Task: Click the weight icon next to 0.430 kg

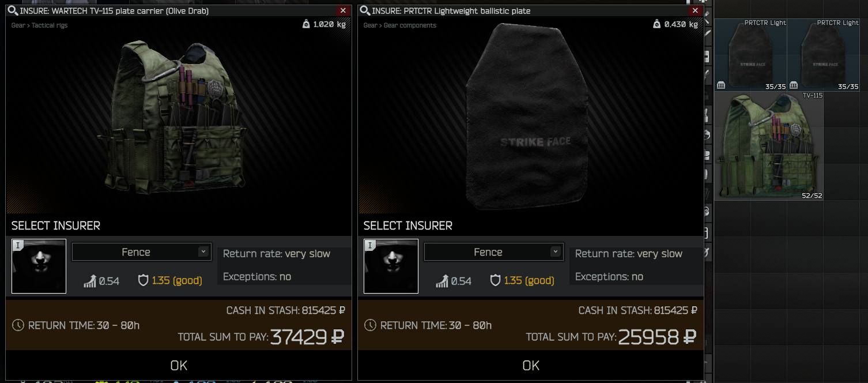Action: point(656,24)
